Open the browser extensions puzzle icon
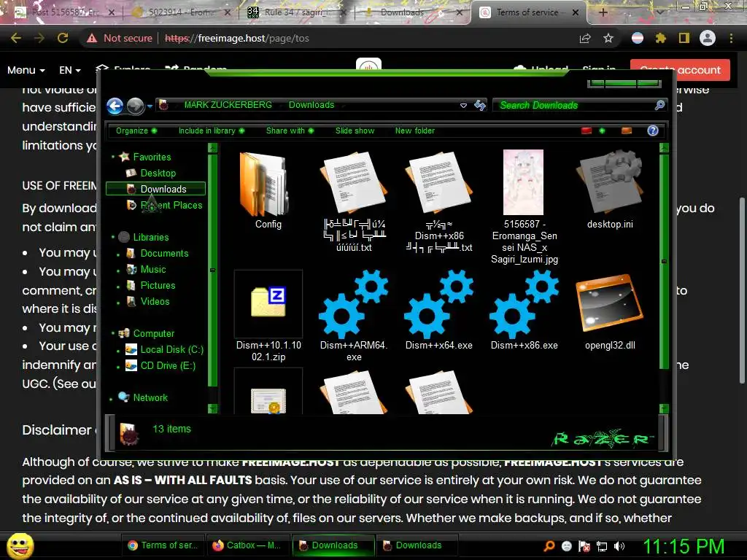747x560 pixels. (x=660, y=38)
